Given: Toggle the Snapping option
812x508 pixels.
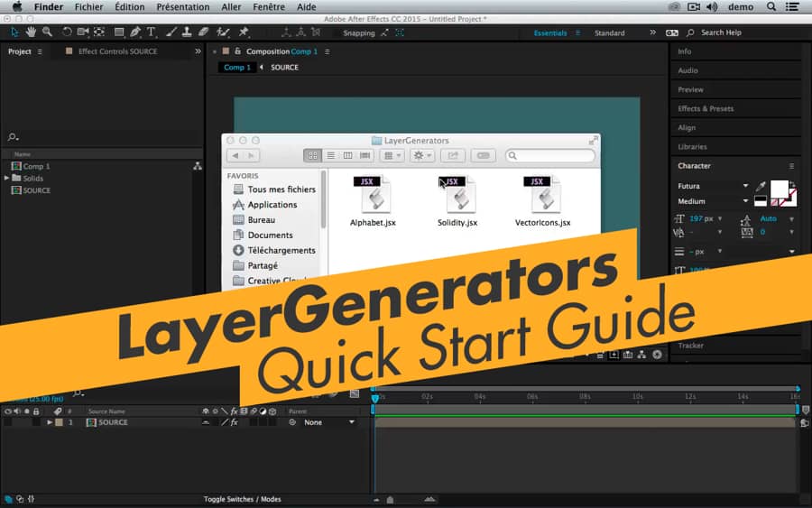Looking at the screenshot, I should (x=359, y=33).
